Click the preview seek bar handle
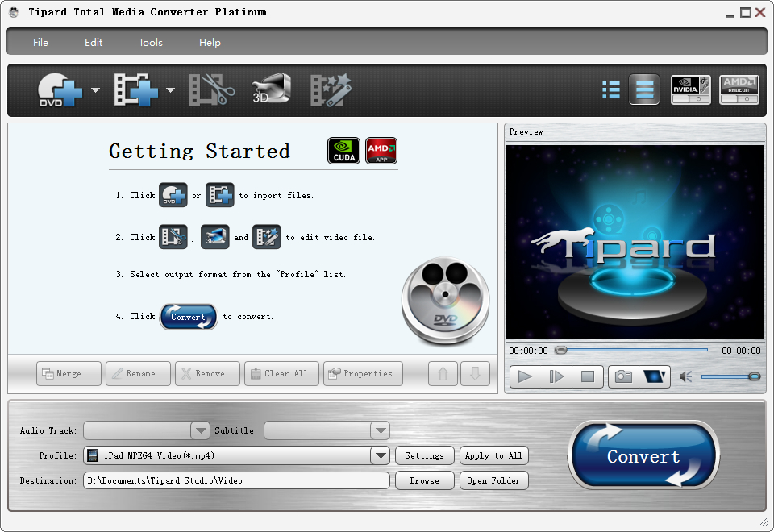 point(561,351)
